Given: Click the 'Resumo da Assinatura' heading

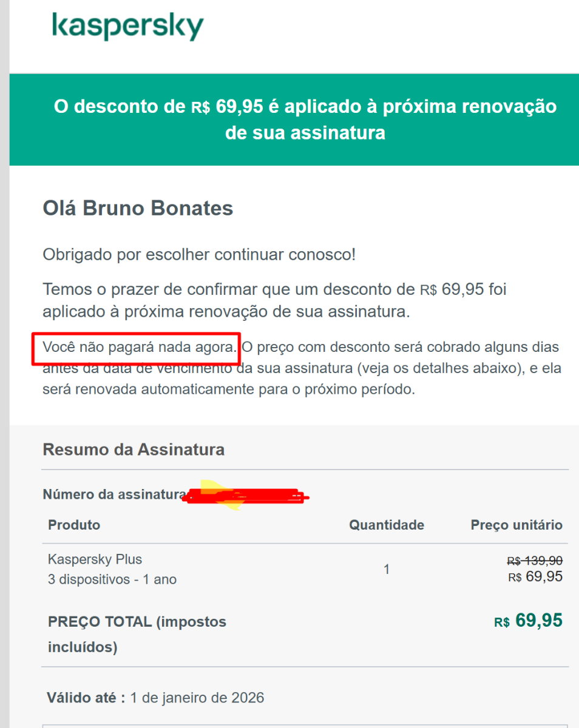Looking at the screenshot, I should (x=134, y=450).
